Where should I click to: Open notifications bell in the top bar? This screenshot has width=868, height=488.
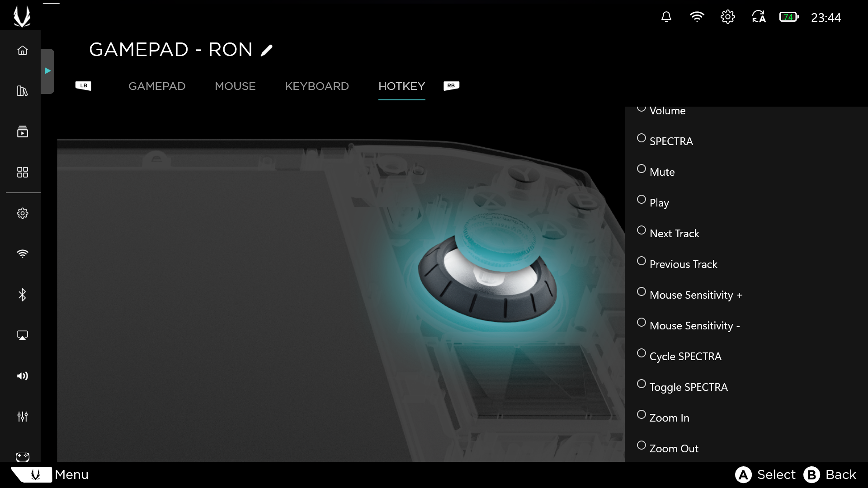pyautogui.click(x=666, y=17)
